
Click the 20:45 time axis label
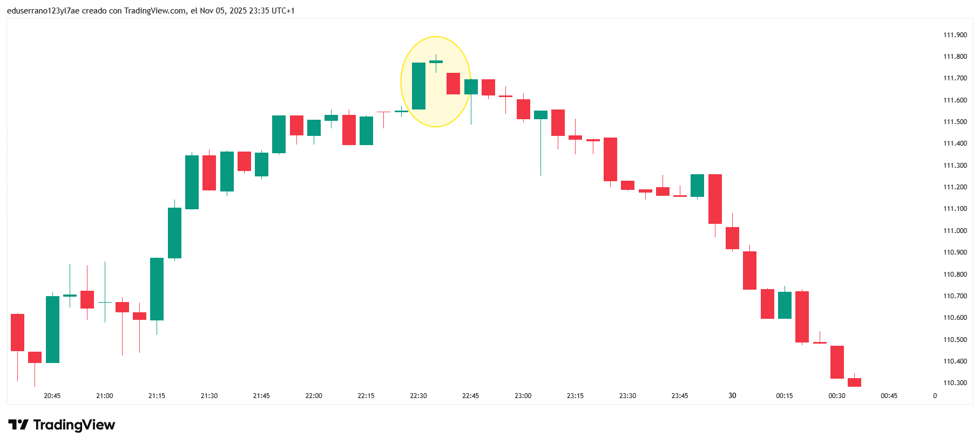point(52,396)
